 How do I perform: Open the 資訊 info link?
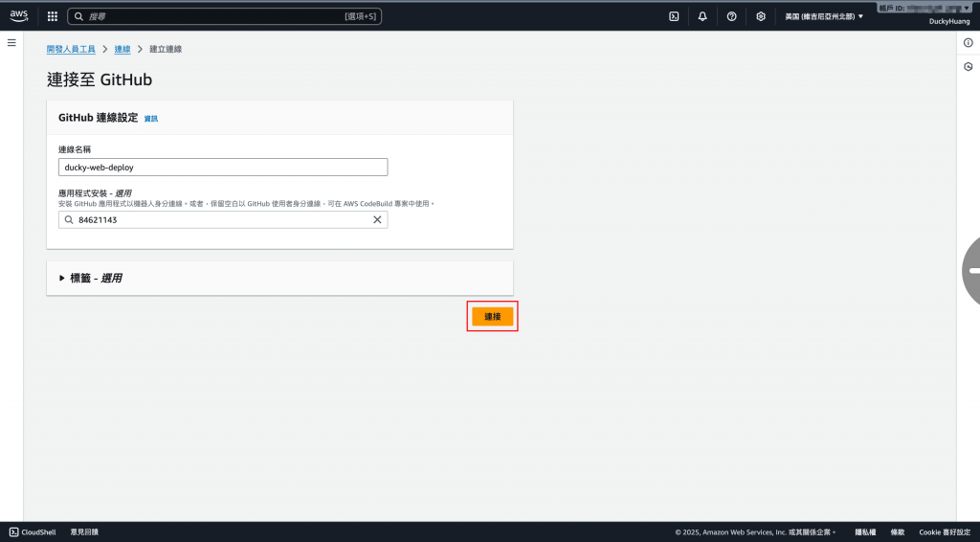coord(150,119)
